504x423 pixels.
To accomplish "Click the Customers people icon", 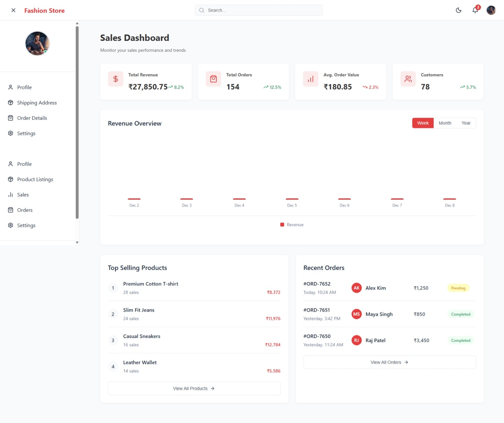I will (408, 79).
